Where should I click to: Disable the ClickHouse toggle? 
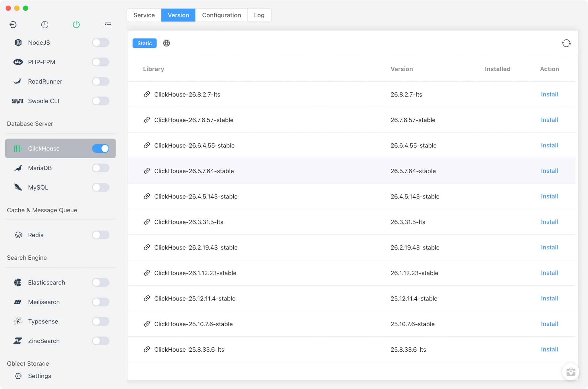pos(100,149)
